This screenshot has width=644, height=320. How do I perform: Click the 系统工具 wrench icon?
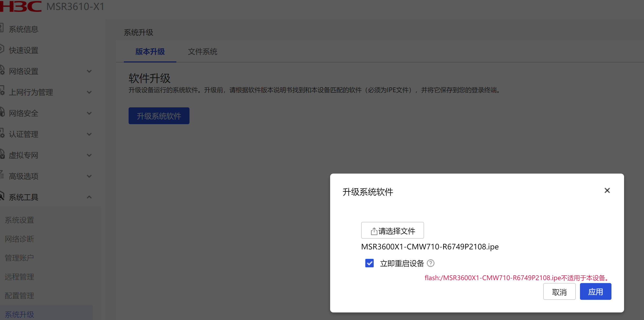[2, 196]
